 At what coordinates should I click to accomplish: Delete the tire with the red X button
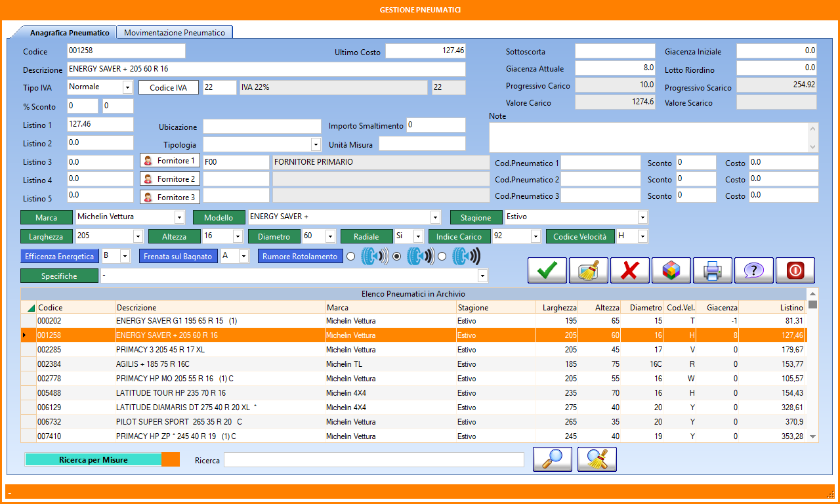click(630, 270)
